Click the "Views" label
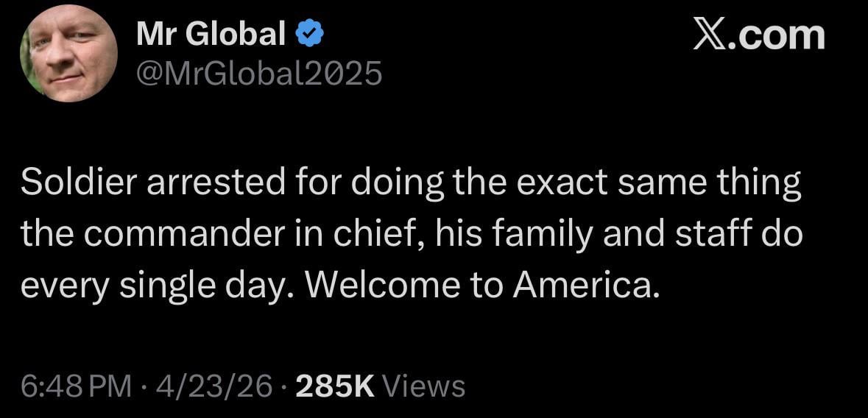868x418 pixels. [x=425, y=386]
